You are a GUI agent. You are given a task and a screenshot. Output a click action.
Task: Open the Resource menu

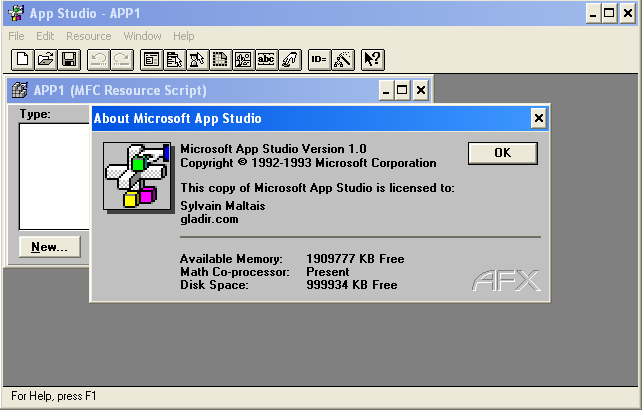click(x=88, y=36)
